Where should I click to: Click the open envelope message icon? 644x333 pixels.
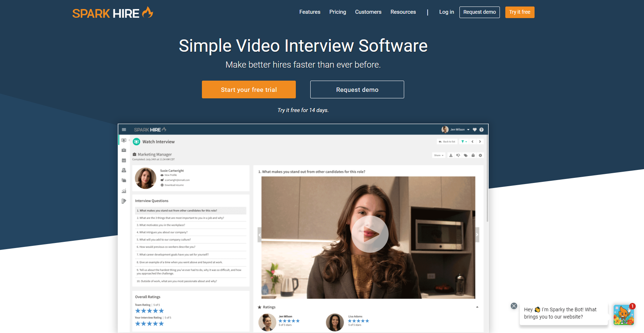(473, 155)
